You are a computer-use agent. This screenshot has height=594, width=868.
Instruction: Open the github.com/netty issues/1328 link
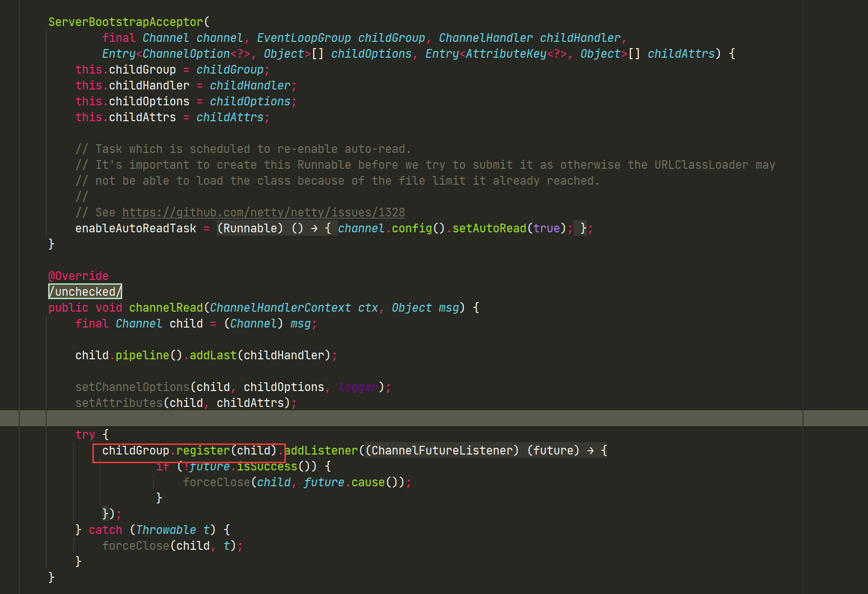[264, 212]
